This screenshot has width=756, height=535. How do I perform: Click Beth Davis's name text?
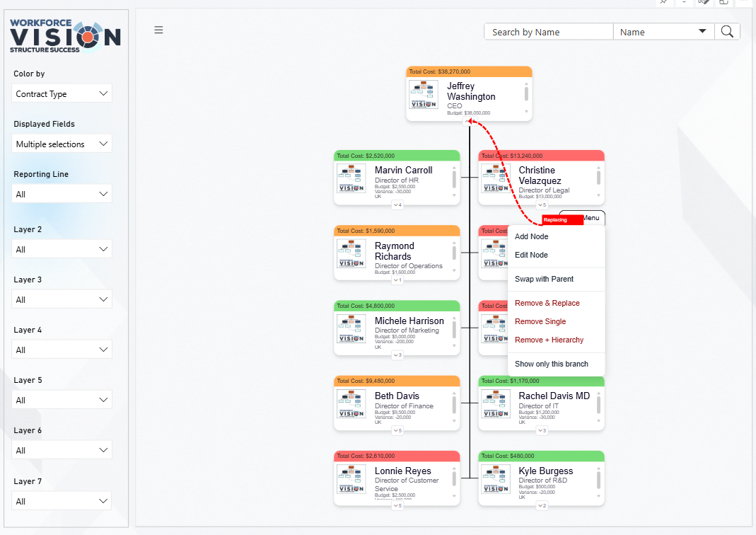(x=397, y=396)
